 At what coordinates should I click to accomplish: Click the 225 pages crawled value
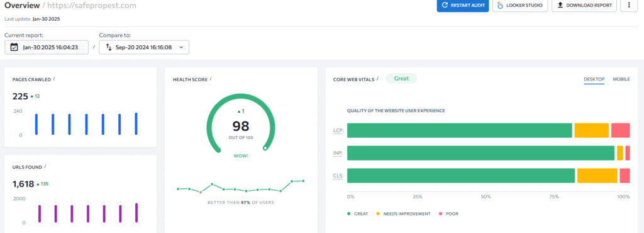point(20,96)
